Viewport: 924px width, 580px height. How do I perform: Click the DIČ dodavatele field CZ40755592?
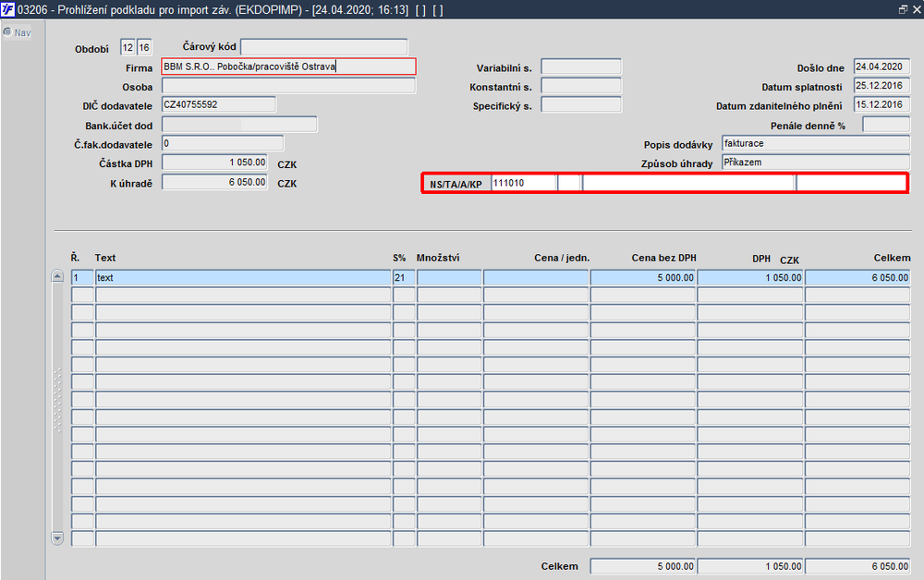tap(219, 104)
